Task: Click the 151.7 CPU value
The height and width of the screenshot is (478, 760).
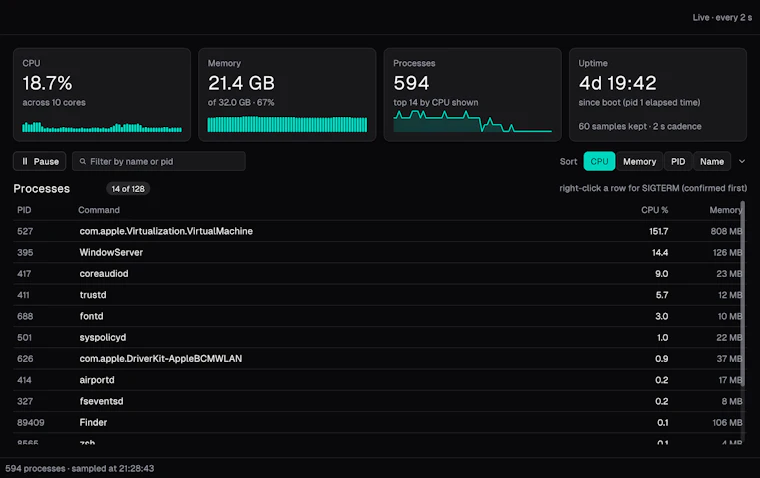Action: click(x=659, y=231)
